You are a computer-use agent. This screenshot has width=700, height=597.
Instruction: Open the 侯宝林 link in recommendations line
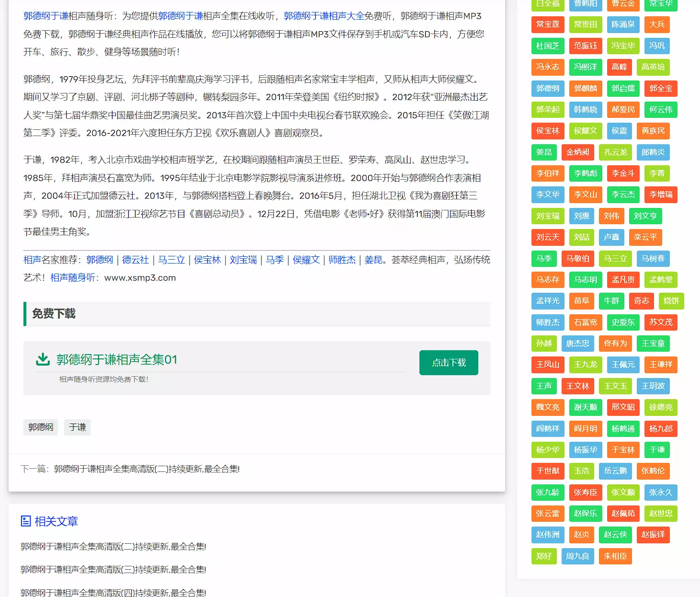click(x=207, y=260)
